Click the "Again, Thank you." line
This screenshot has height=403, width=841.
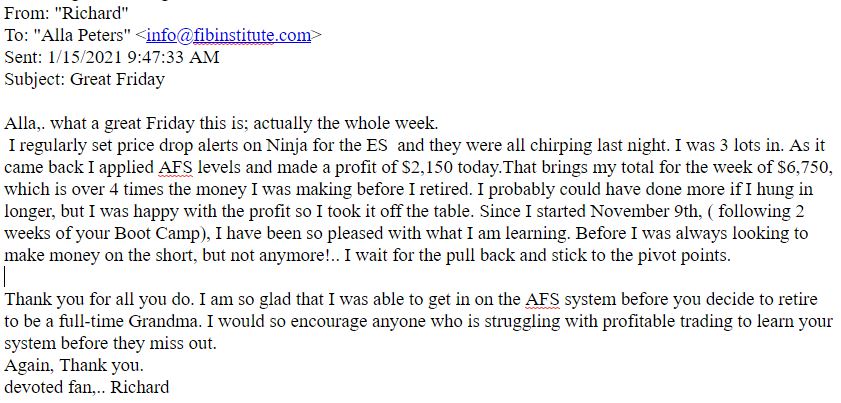pyautogui.click(x=74, y=366)
